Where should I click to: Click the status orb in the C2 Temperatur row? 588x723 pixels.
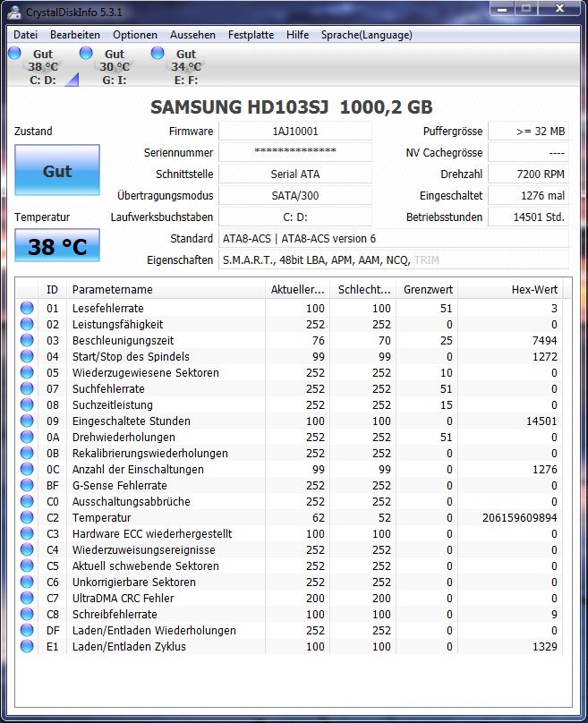(27, 517)
